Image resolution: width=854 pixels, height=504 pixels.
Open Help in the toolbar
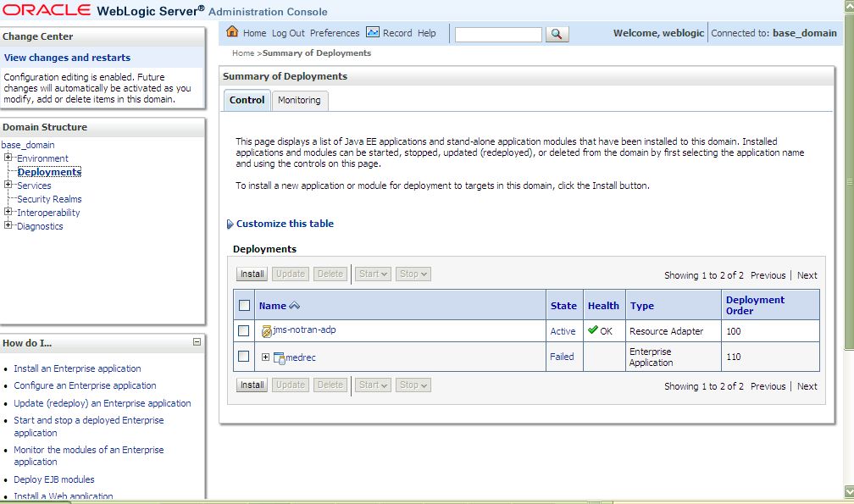[426, 33]
